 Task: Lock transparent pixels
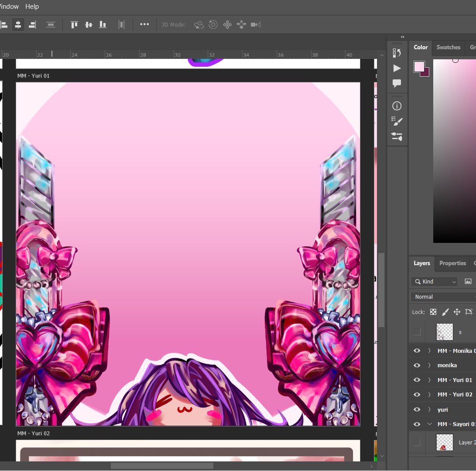coord(433,312)
